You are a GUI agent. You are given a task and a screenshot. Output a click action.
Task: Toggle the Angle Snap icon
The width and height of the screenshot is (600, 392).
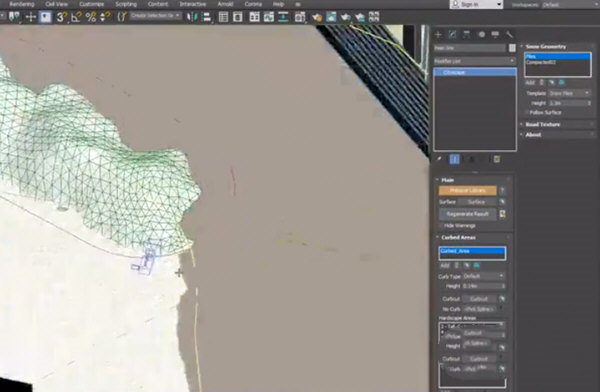76,17
